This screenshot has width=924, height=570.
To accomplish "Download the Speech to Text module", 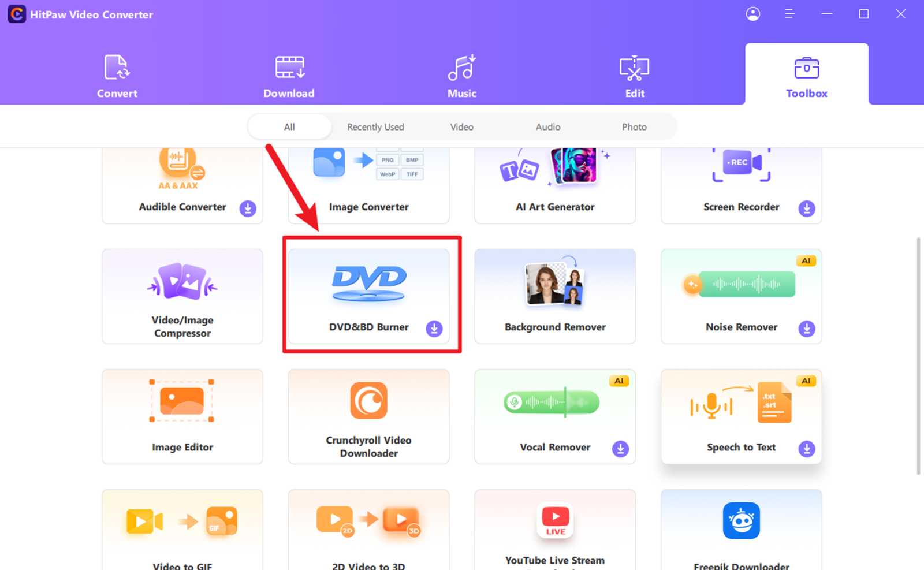I will click(x=807, y=449).
